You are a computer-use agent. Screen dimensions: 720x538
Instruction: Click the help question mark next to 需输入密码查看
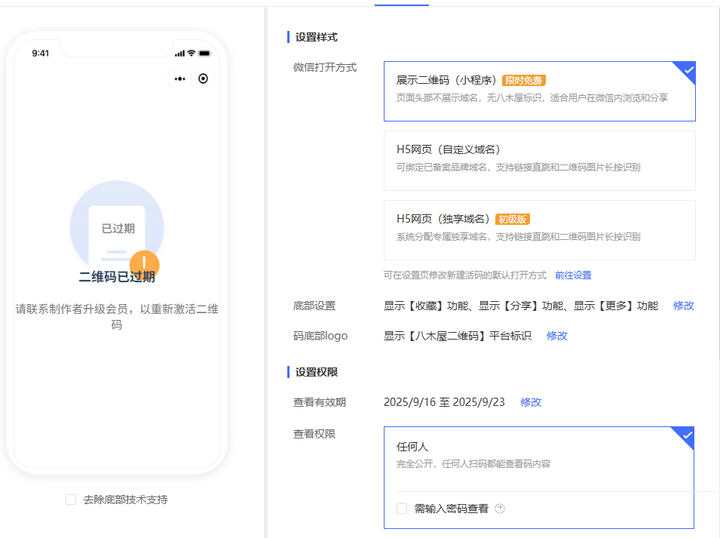click(x=500, y=508)
